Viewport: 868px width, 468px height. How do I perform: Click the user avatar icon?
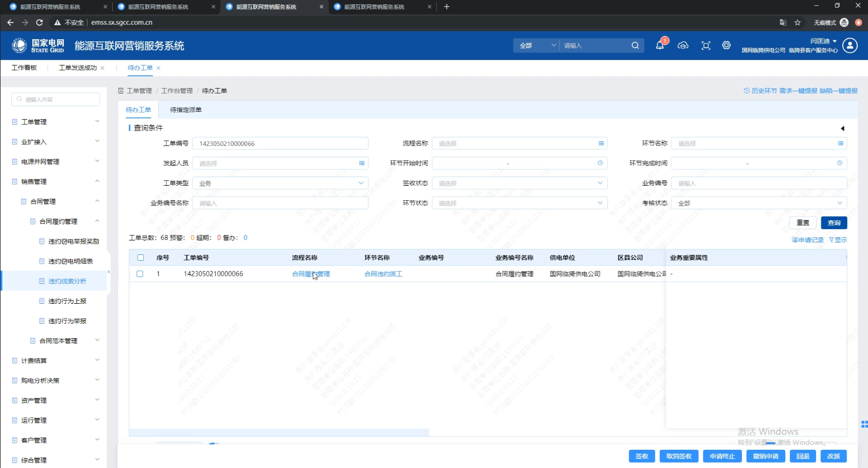(850, 46)
